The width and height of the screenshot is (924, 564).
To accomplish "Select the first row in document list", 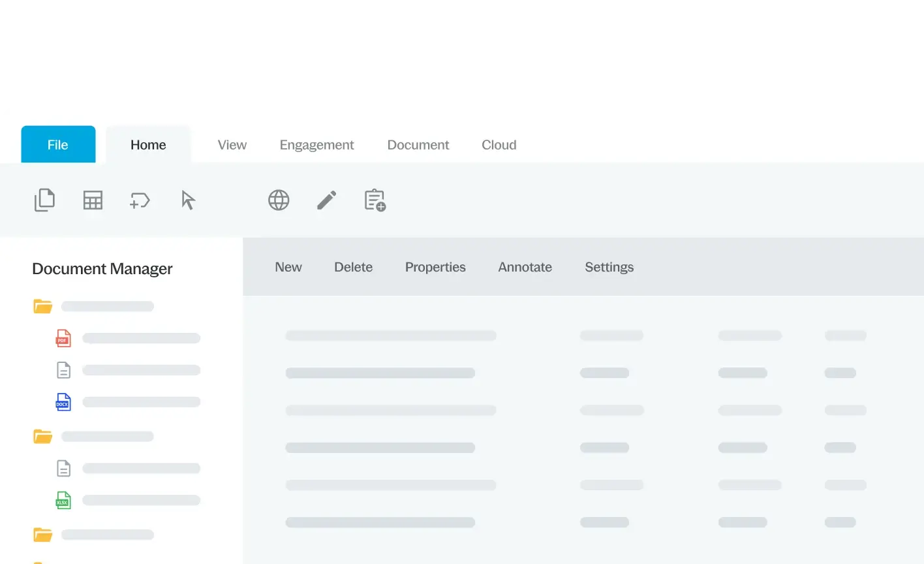I will tap(390, 336).
